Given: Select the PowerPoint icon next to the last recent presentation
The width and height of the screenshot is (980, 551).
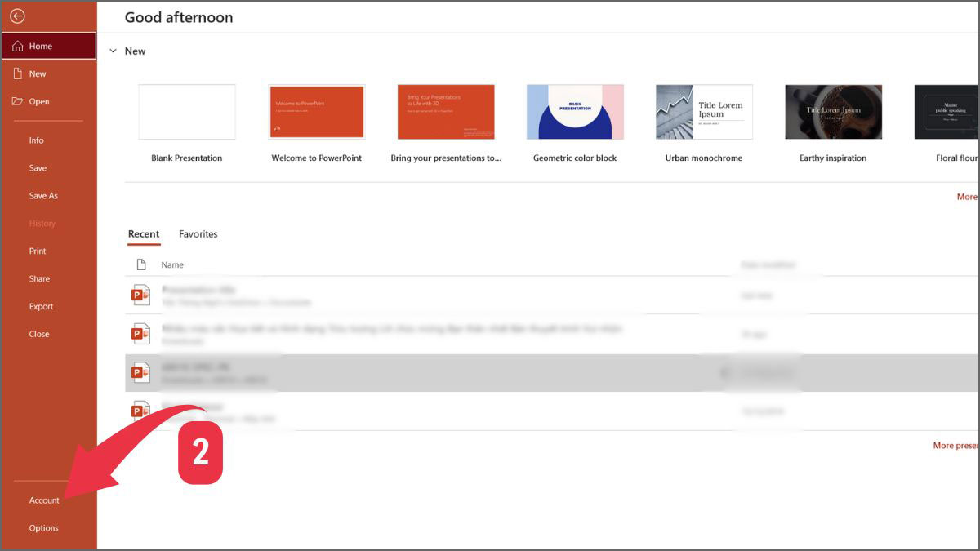Looking at the screenshot, I should pyautogui.click(x=140, y=409).
